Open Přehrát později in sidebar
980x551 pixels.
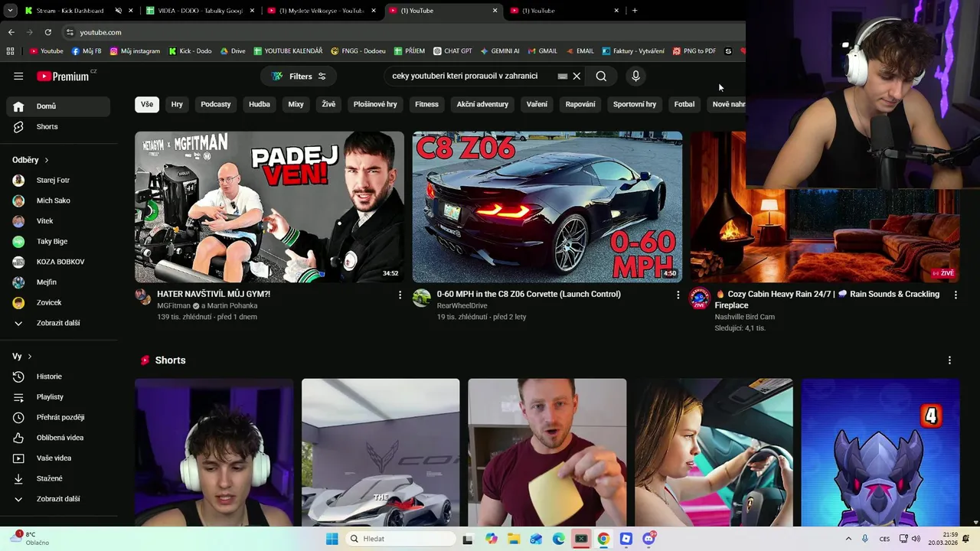(58, 417)
